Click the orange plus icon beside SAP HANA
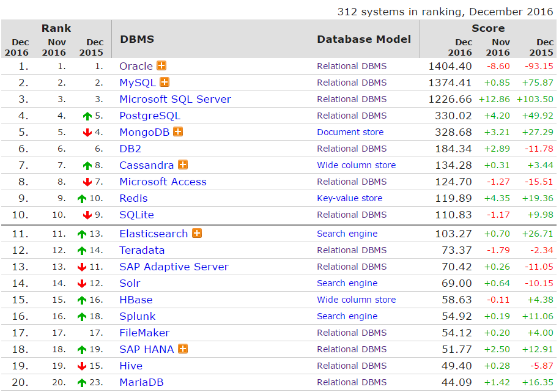Screen dimensions: 559x392 coord(183,349)
